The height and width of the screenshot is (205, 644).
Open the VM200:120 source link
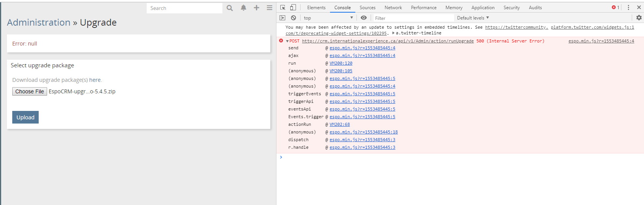(341, 63)
